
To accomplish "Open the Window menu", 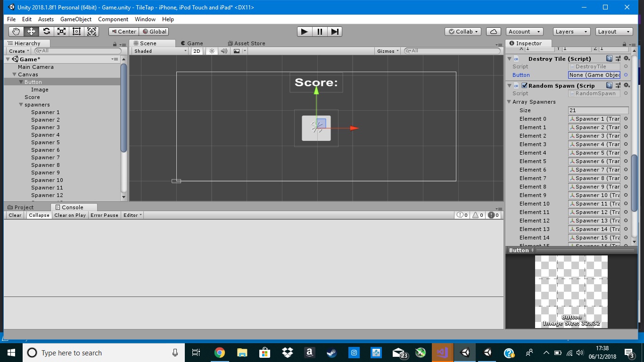I will point(145,19).
